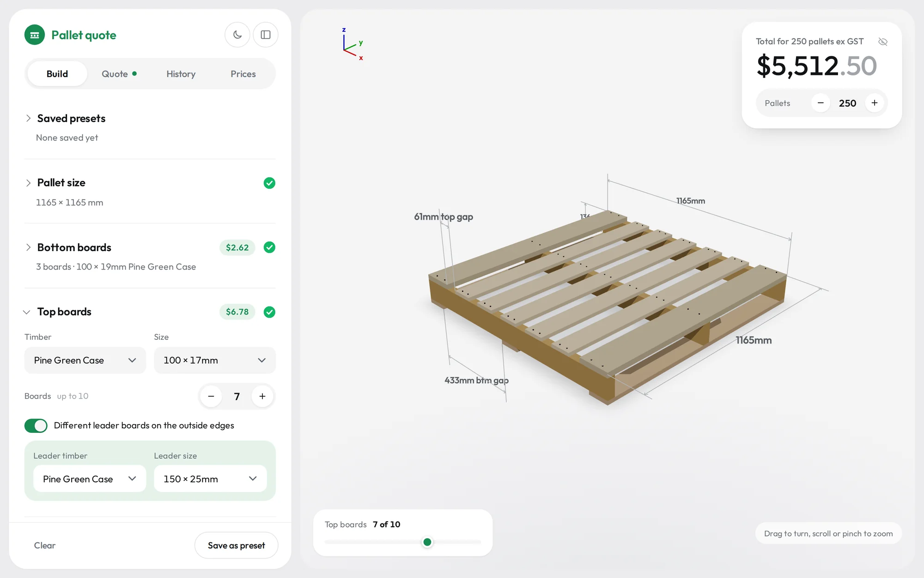Click the $5,512.50 total price
The image size is (924, 578).
pos(816,66)
